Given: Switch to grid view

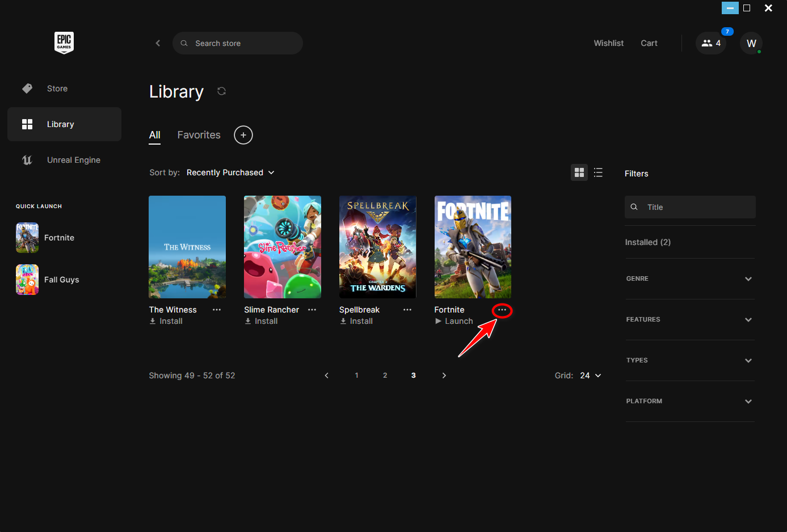Looking at the screenshot, I should [579, 172].
